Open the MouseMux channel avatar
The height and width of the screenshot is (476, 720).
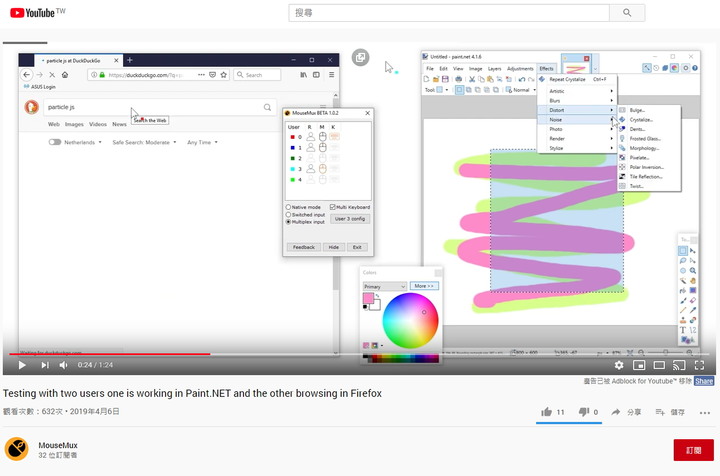click(x=17, y=449)
